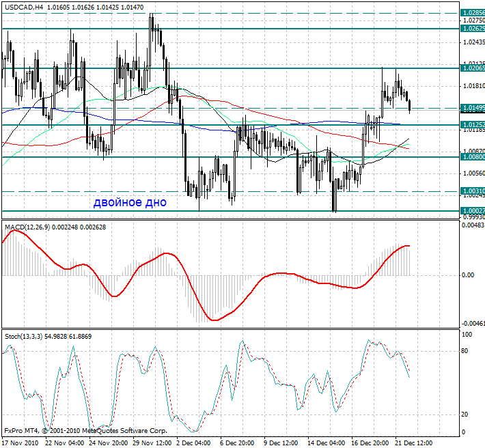Click the 100 Stochastic scale label
485x448 pixels.
point(467,335)
